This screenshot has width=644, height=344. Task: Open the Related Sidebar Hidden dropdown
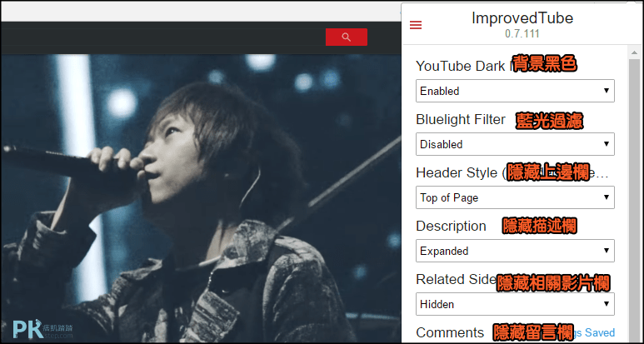click(515, 304)
